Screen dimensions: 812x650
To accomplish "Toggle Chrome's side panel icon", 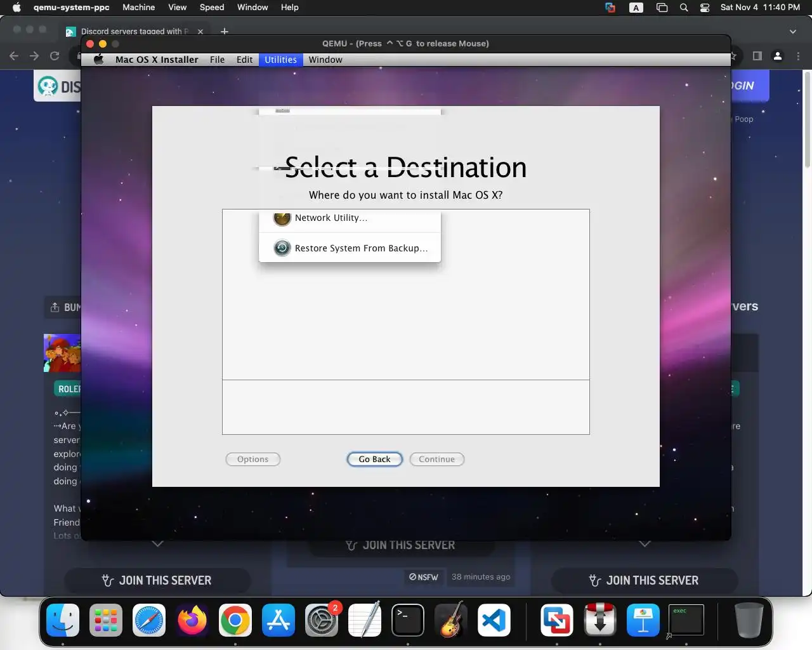I will point(757,56).
